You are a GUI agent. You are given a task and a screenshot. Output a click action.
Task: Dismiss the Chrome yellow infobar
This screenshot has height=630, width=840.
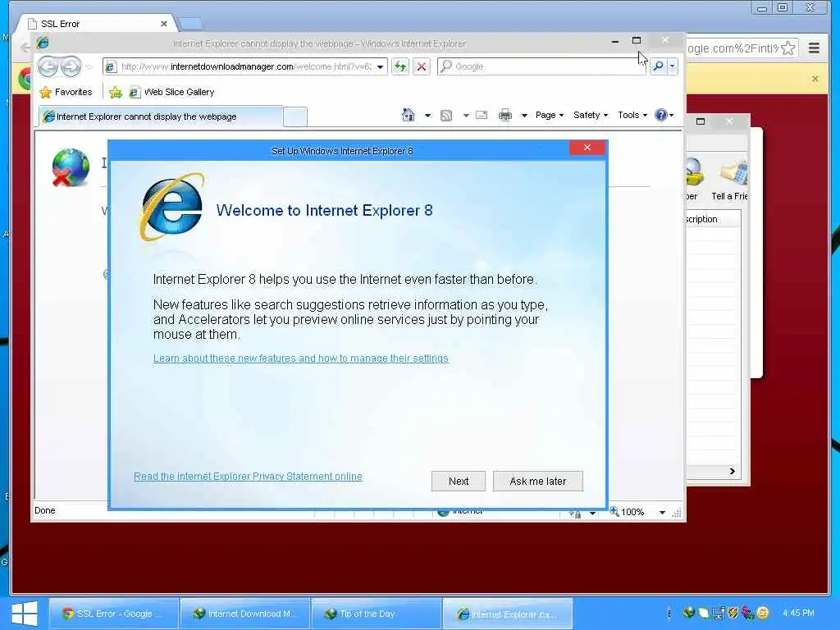coord(815,79)
